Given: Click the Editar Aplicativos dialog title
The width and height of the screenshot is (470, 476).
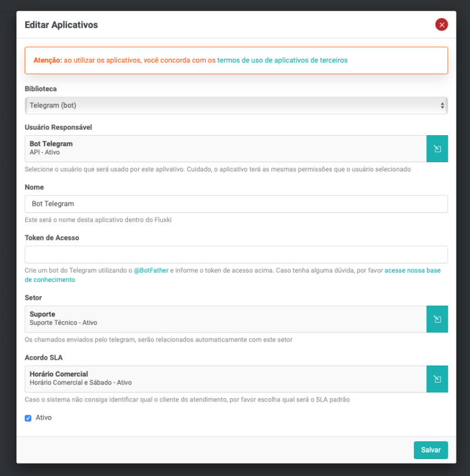Looking at the screenshot, I should pos(61,25).
